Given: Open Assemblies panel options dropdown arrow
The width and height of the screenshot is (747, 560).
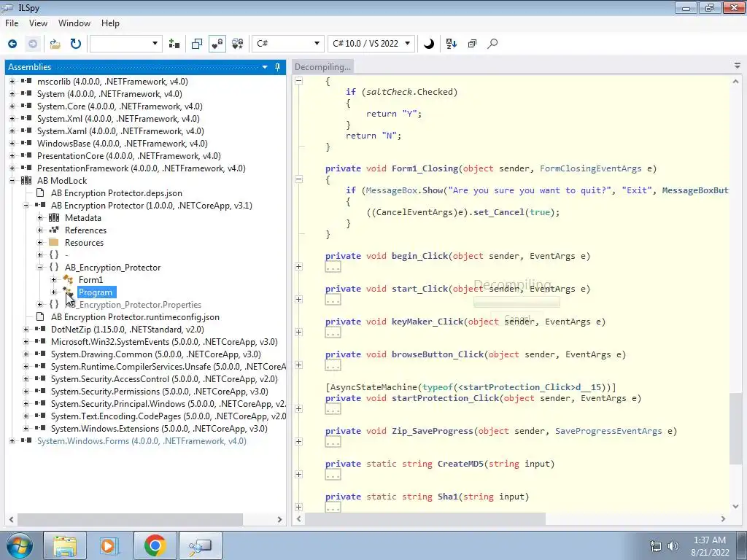Looking at the screenshot, I should [265, 67].
